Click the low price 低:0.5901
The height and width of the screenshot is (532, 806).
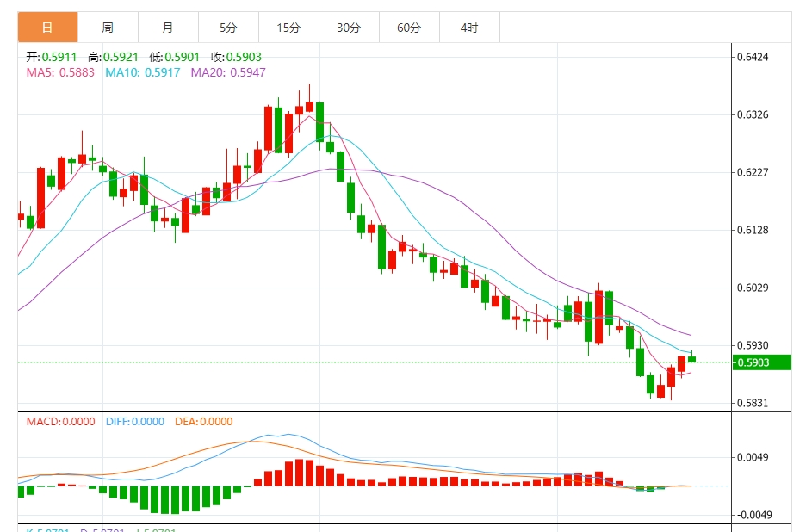pos(174,57)
